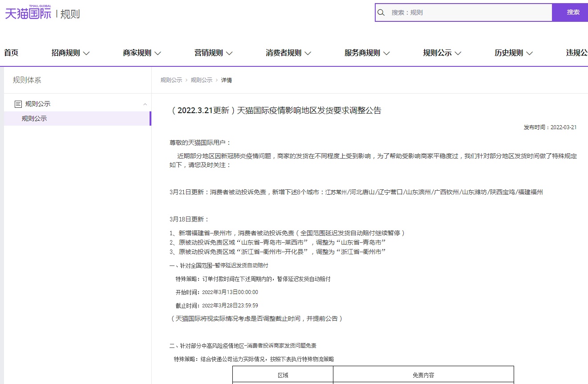The width and height of the screenshot is (588, 384).
Task: Click the 截止时间：2022年3月28日 line
Action: click(217, 306)
